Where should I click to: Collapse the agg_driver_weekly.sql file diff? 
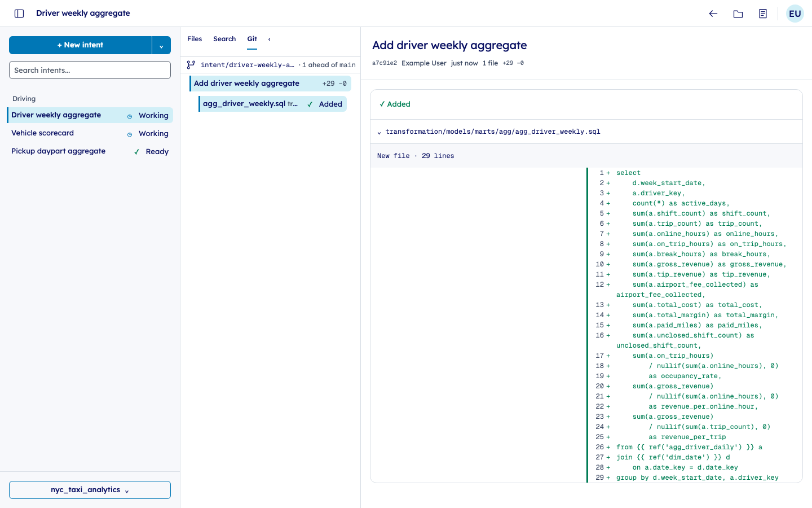click(379, 132)
